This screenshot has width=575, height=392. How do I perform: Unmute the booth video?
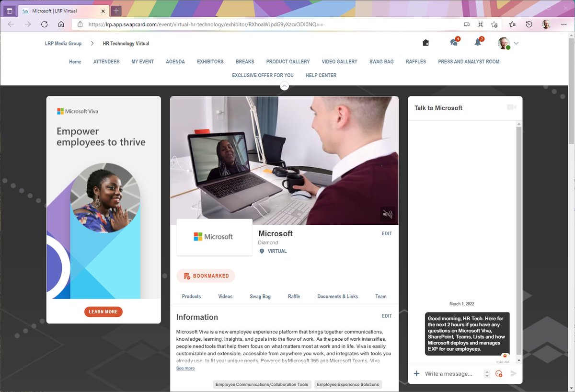388,214
